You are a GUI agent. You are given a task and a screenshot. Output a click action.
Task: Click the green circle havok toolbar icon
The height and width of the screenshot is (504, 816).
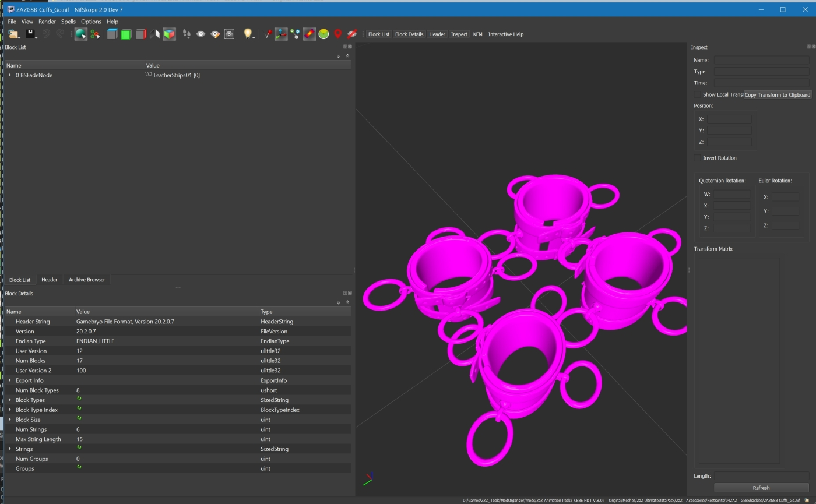click(323, 34)
